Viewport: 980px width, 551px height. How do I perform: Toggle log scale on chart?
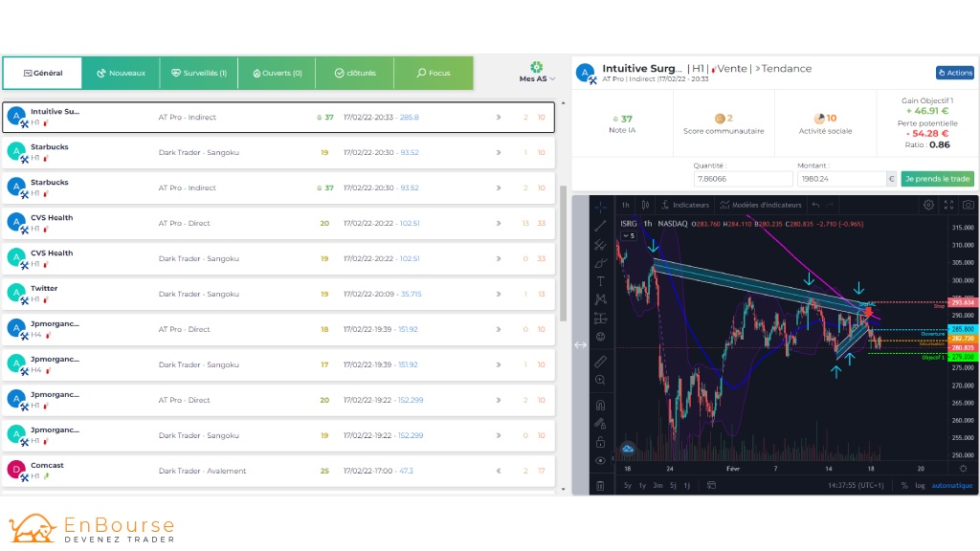[x=920, y=485]
